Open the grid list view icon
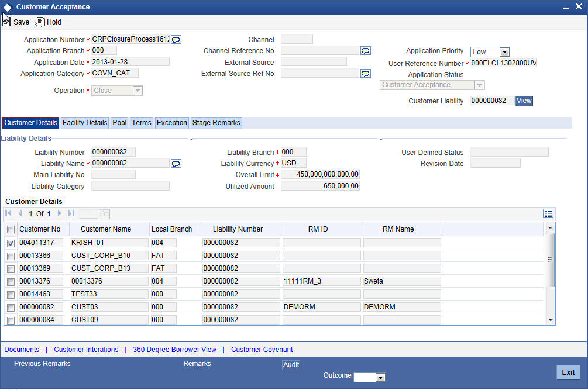The width and height of the screenshot is (588, 390). coord(548,213)
